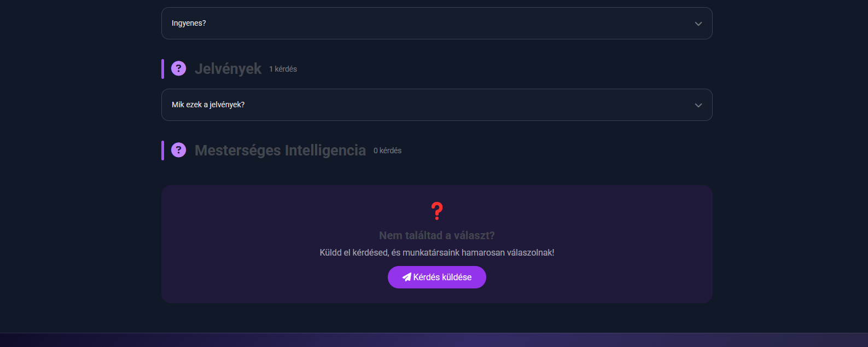Select the Jelvények section heading
This screenshot has height=347, width=868.
[228, 69]
